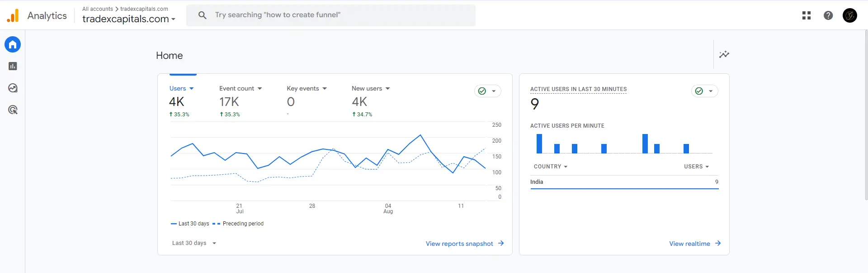Image resolution: width=868 pixels, height=273 pixels.
Task: Open the Home sidebar icon
Action: pos(13,44)
